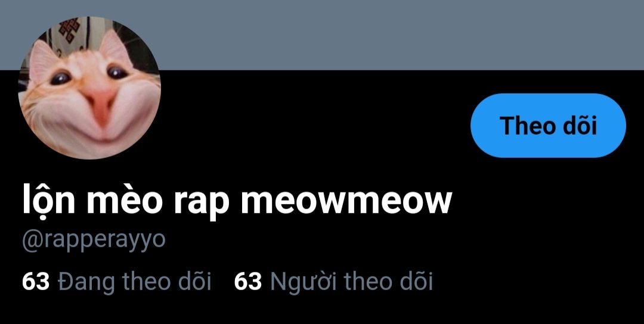The width and height of the screenshot is (644, 324).
Task: Click the 63 count beside Người theo dõi
Action: [247, 282]
